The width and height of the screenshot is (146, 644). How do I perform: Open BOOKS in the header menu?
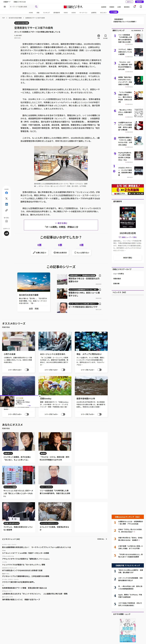pyautogui.click(x=127, y=7)
